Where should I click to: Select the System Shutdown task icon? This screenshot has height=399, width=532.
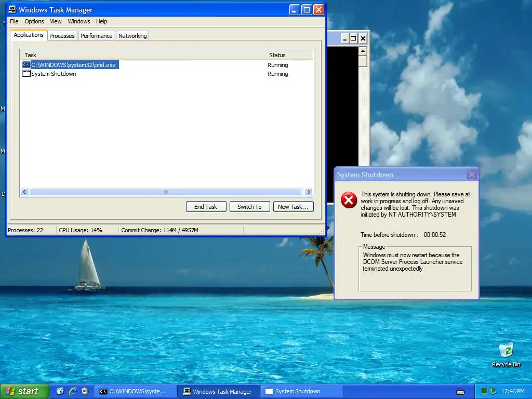tap(26, 74)
